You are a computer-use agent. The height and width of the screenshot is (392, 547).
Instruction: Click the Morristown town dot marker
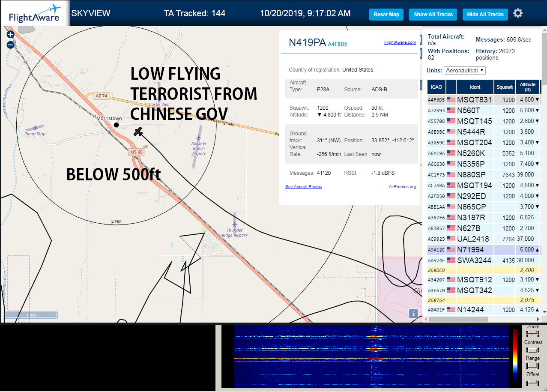coord(116,125)
